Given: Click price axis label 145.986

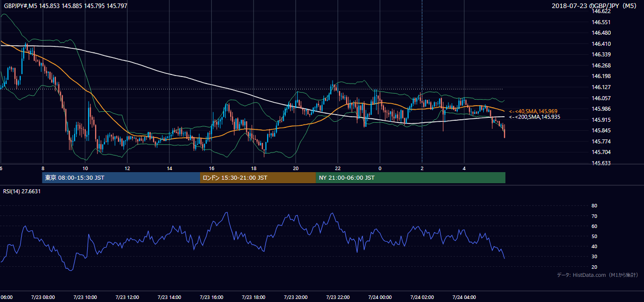Looking at the screenshot, I should pyautogui.click(x=602, y=109).
